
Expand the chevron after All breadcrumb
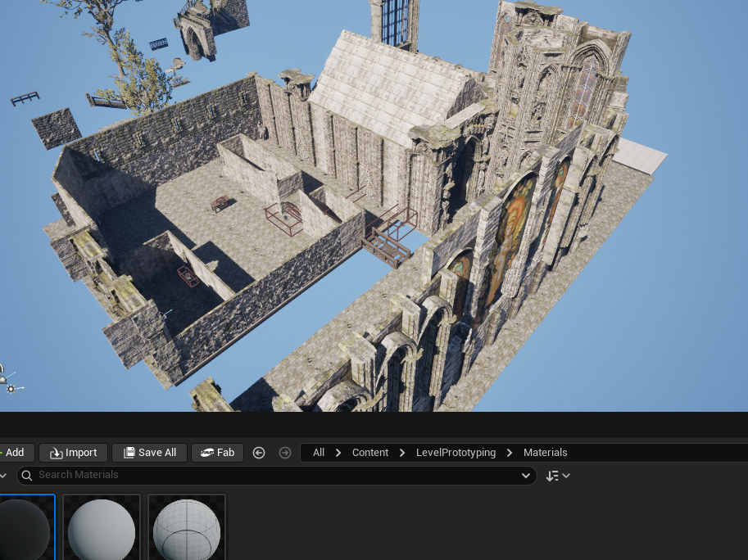[x=338, y=453]
